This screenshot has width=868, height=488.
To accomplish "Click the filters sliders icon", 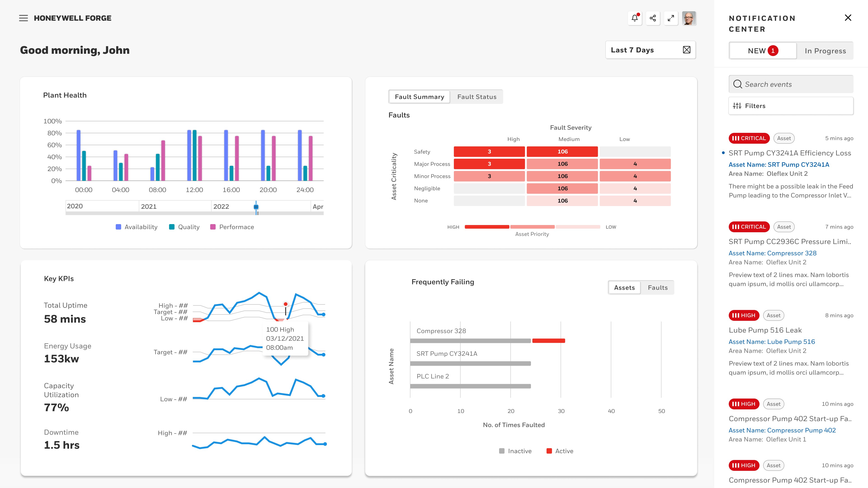I will 737,106.
